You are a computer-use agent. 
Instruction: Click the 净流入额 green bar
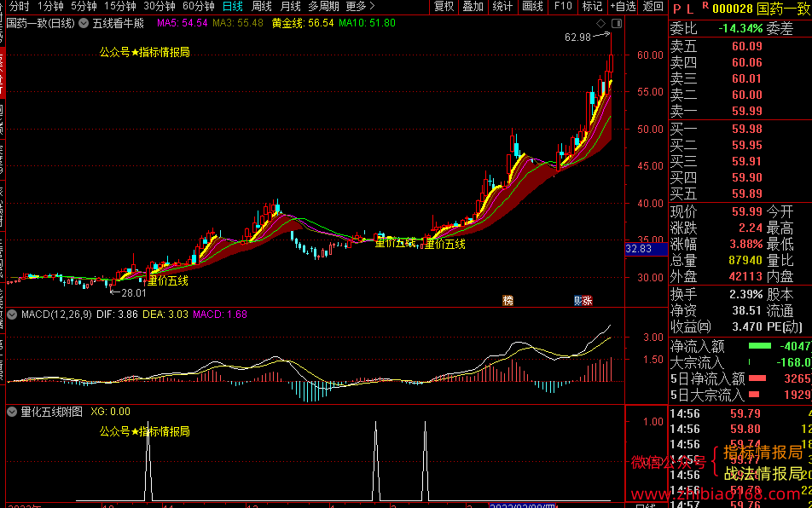click(760, 345)
